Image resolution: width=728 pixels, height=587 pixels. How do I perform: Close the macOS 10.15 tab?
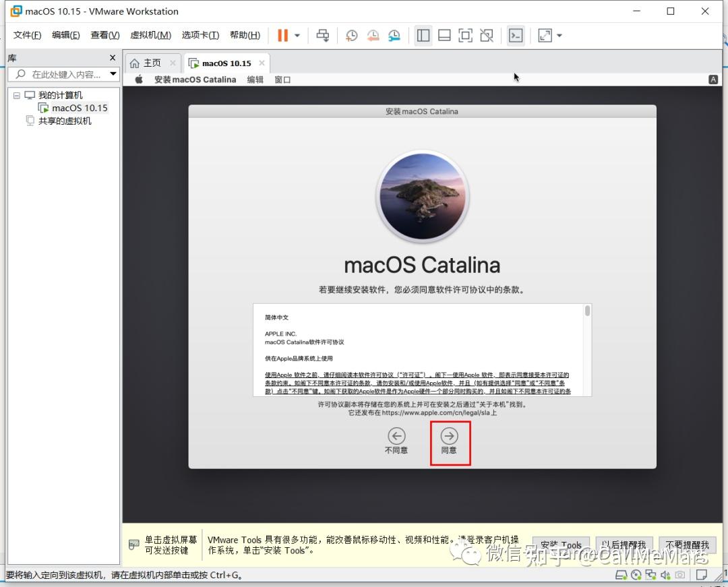point(262,63)
